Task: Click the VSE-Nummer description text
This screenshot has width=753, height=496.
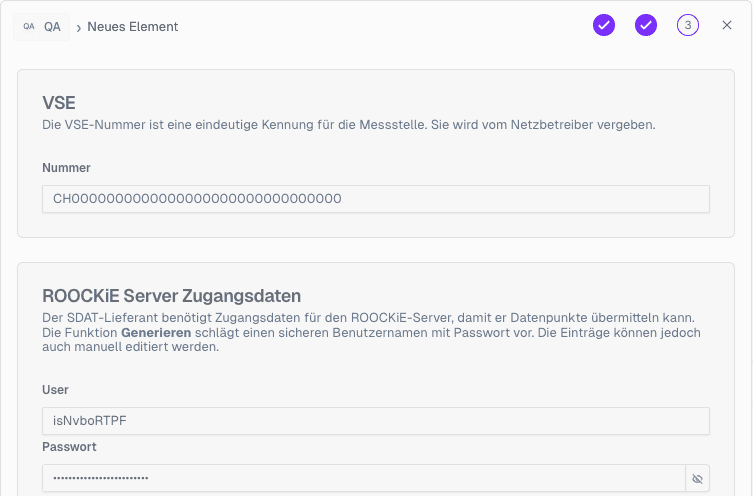Action: tap(348, 125)
